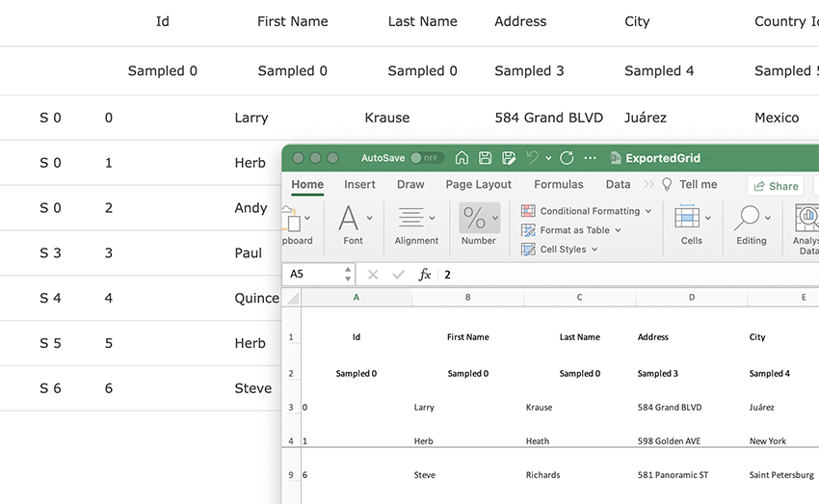Click the Share button
This screenshot has height=504, width=819.
point(776,186)
